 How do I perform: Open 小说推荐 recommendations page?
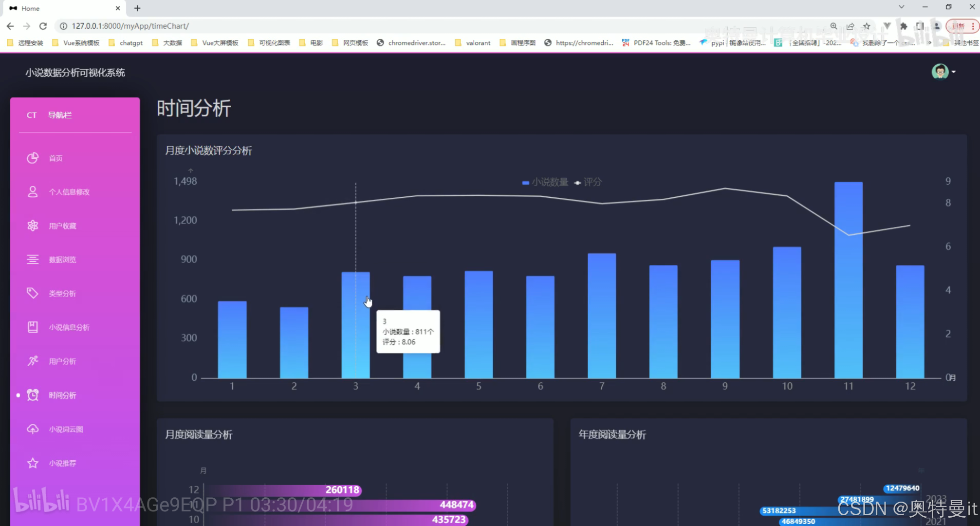point(62,463)
